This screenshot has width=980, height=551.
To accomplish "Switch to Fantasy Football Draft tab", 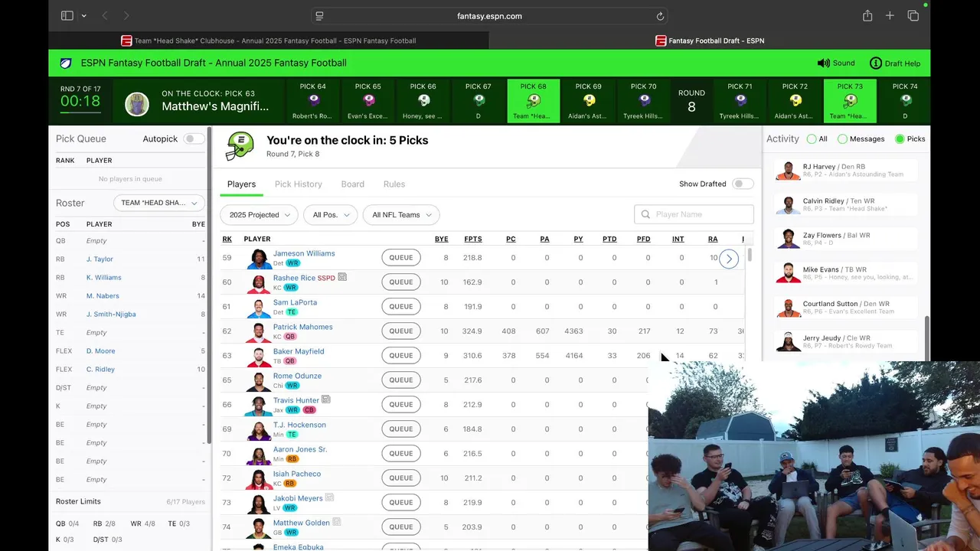I will [710, 41].
